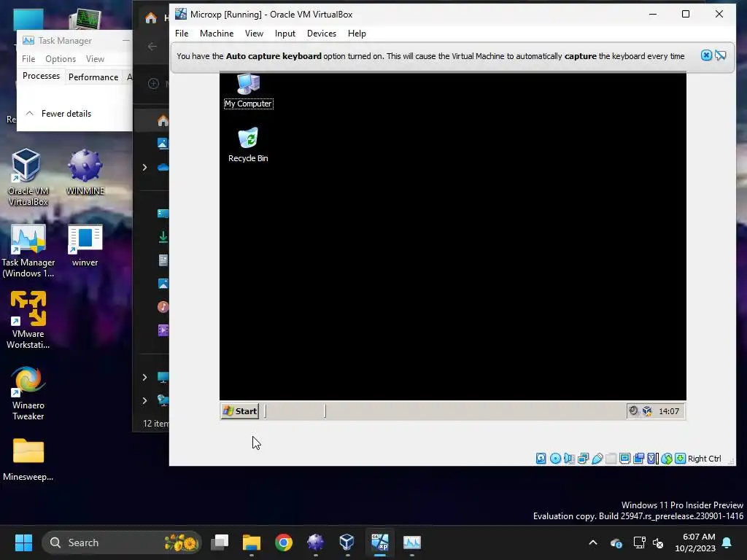747x560 pixels.
Task: Select Oracle VM VirtualBox desktop shortcut
Action: click(x=28, y=177)
